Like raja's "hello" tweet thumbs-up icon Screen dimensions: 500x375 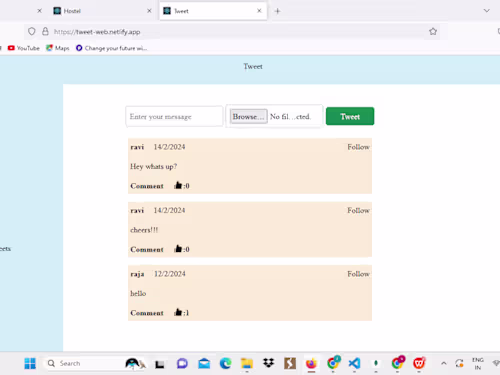point(178,312)
